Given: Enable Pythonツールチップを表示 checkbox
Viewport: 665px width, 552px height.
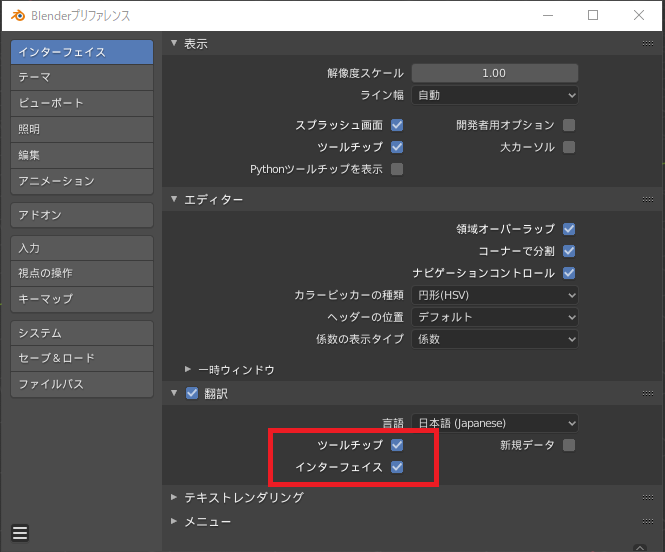Looking at the screenshot, I should (x=397, y=169).
